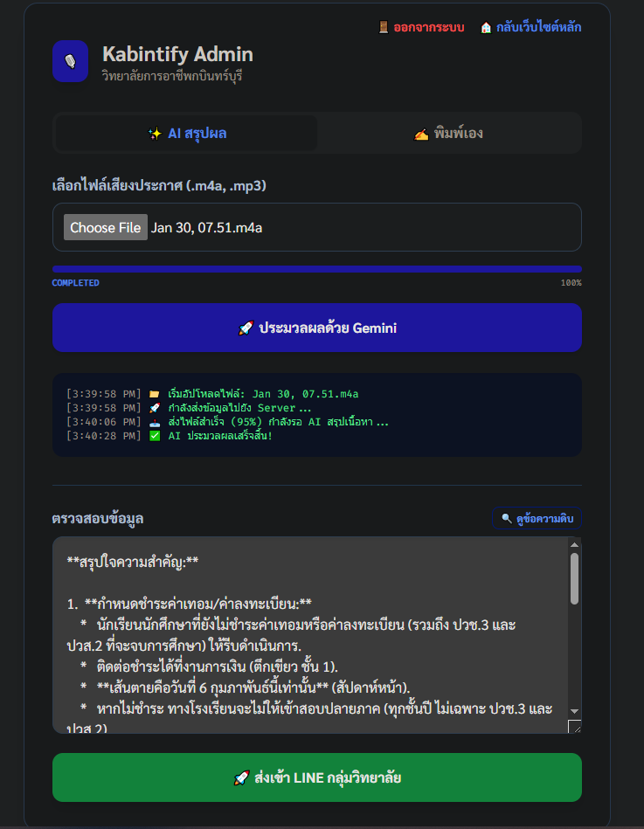The width and height of the screenshot is (644, 829).
Task: Switch to the AI สรุปผล tab
Action: coord(187,134)
